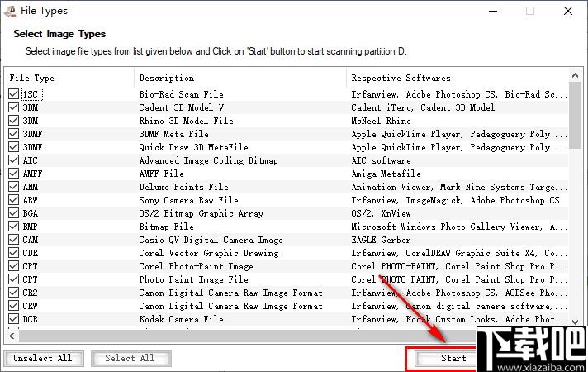Uncheck the BMP file type checkbox
Screen dimensions: 588x372
13,227
